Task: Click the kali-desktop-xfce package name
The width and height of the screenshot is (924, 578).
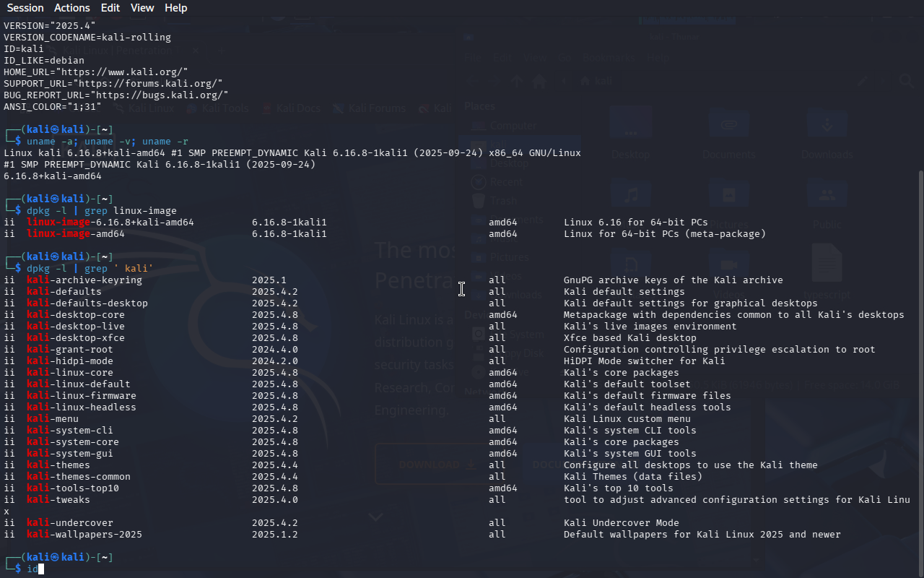Action: (76, 337)
